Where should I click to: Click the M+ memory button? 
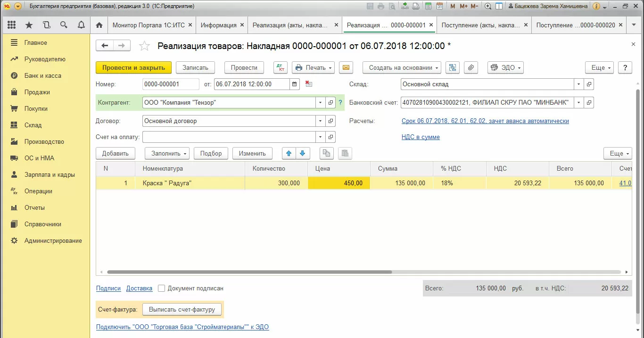coord(463,7)
